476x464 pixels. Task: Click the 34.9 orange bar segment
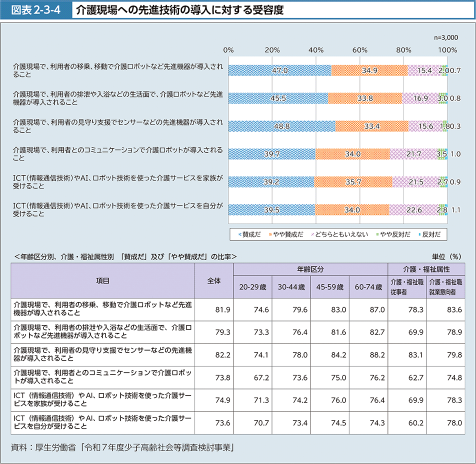coord(369,70)
